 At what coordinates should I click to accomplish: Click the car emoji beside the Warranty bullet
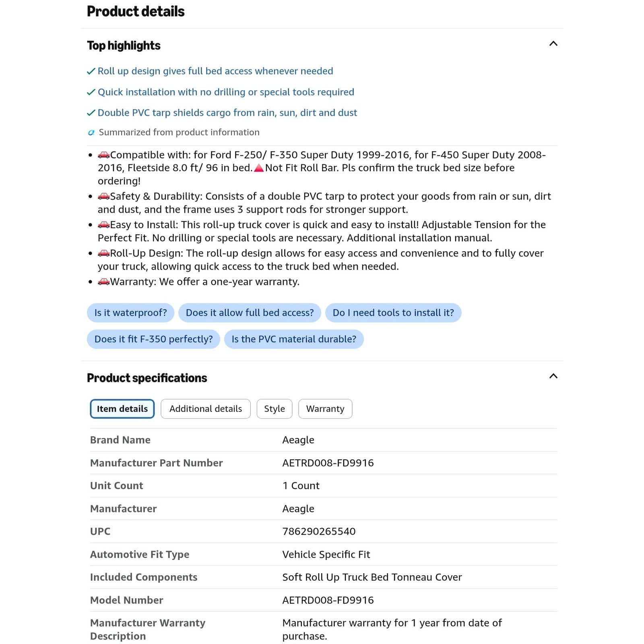[x=104, y=281]
